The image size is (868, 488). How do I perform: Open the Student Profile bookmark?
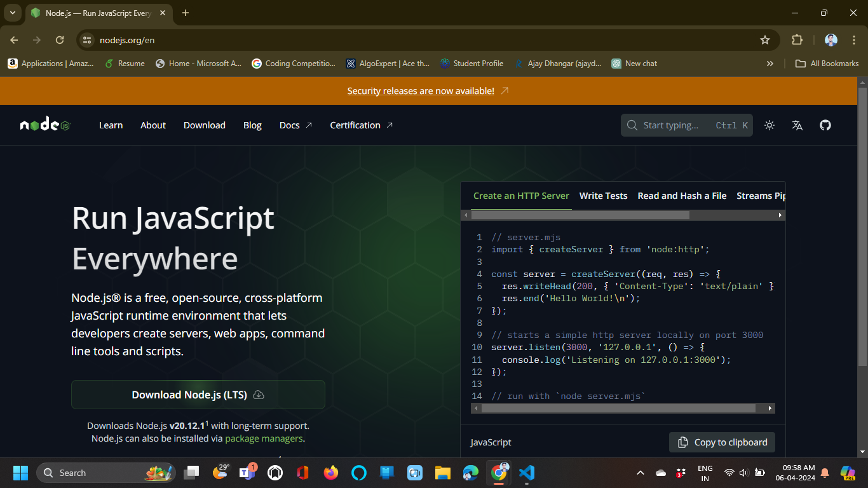(471, 64)
